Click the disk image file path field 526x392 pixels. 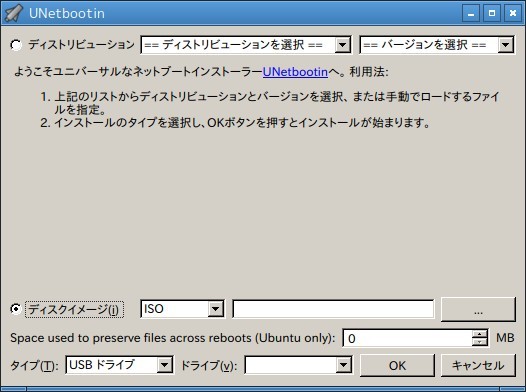[333, 309]
